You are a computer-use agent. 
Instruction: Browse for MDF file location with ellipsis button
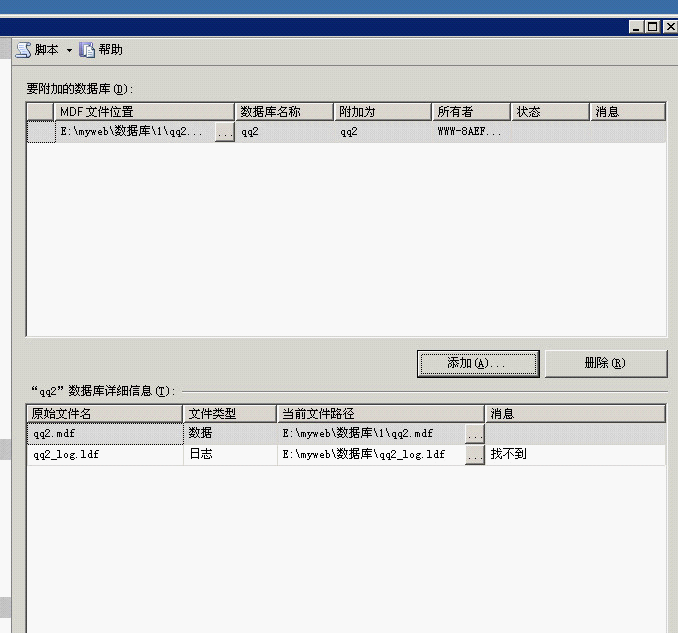point(225,132)
